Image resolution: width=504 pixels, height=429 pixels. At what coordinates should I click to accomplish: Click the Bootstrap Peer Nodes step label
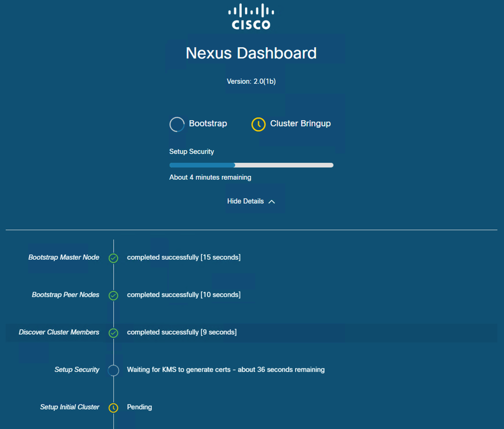66,295
